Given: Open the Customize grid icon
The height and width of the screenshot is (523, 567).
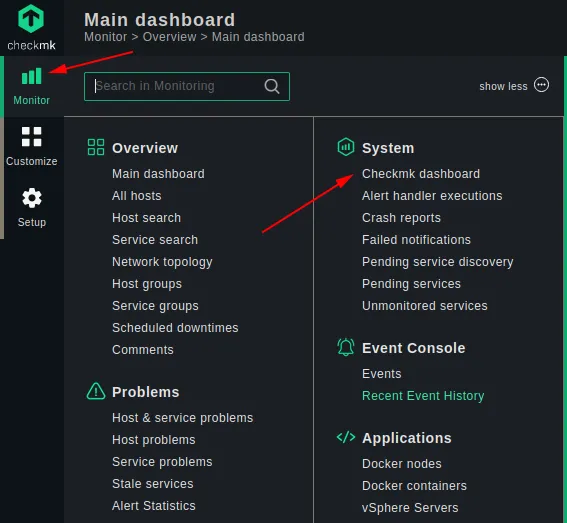Looking at the screenshot, I should [31, 136].
